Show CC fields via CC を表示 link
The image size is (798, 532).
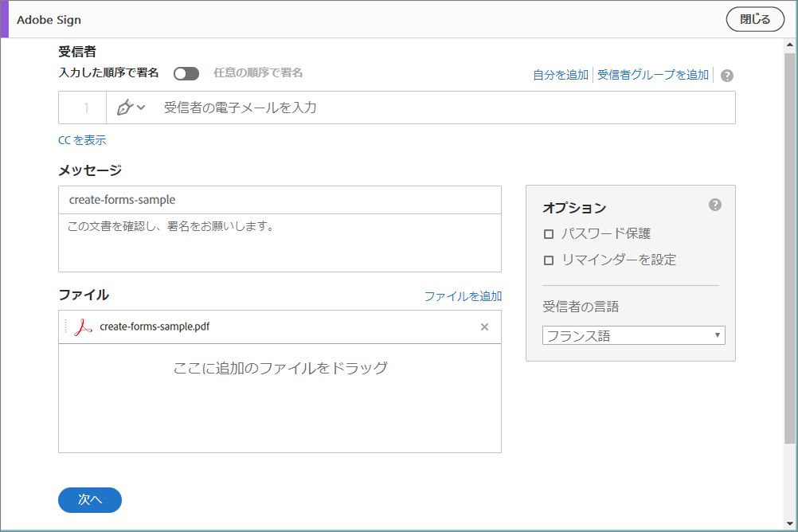pos(80,139)
